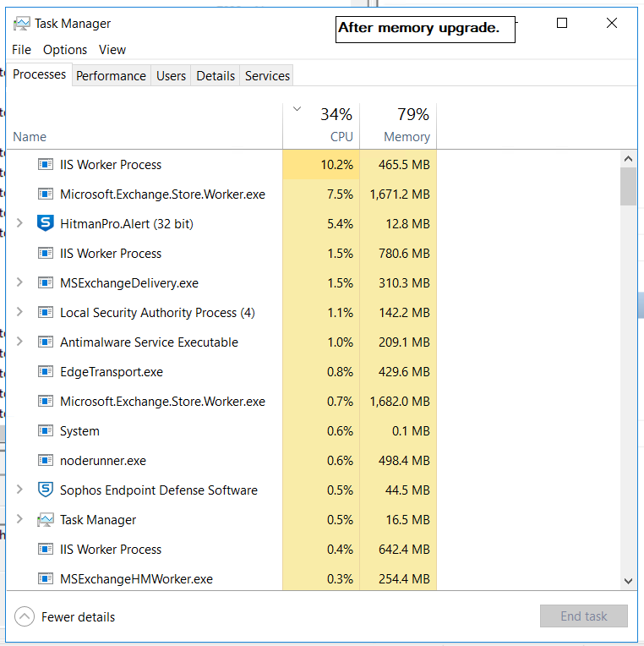Screen dimensions: 644x646
Task: Select the System process row
Action: [x=222, y=430]
